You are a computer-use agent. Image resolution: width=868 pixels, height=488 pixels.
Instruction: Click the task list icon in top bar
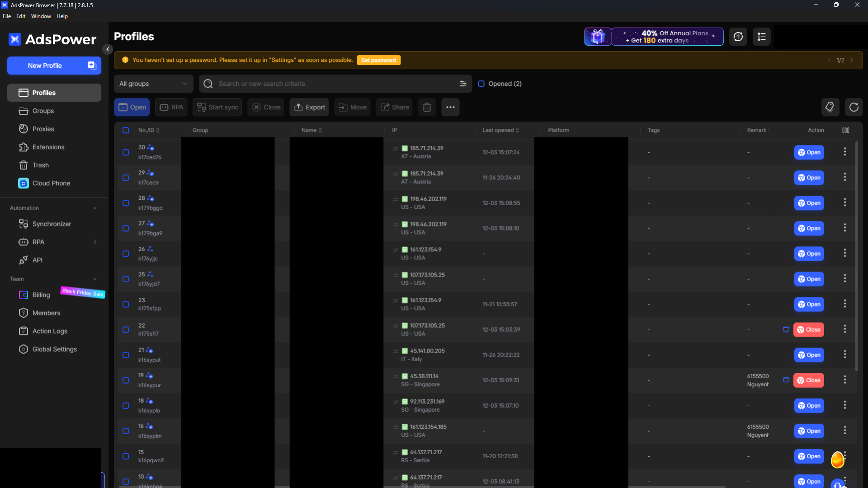[x=762, y=37]
